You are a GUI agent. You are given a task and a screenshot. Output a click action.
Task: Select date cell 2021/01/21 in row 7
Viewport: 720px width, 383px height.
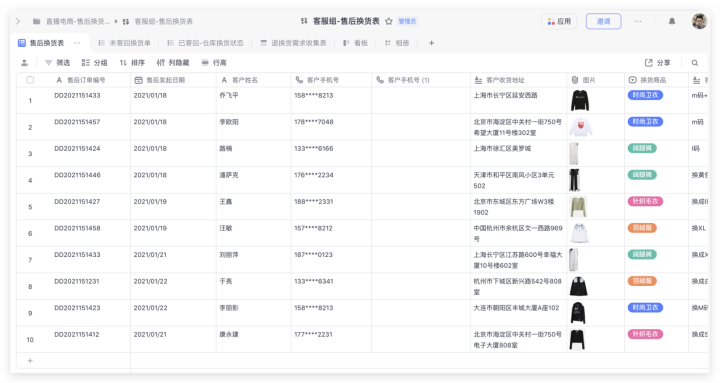click(x=173, y=259)
